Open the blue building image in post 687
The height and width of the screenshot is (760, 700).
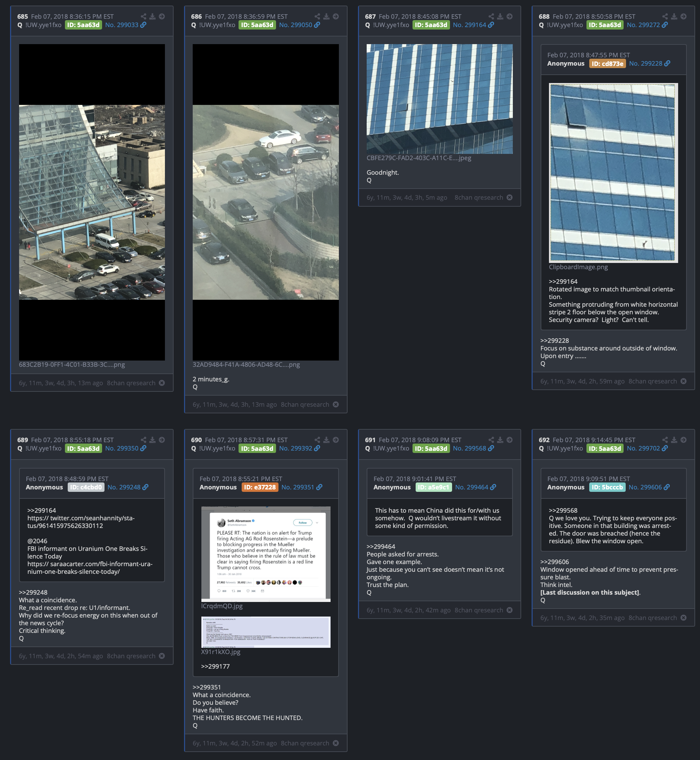click(439, 99)
